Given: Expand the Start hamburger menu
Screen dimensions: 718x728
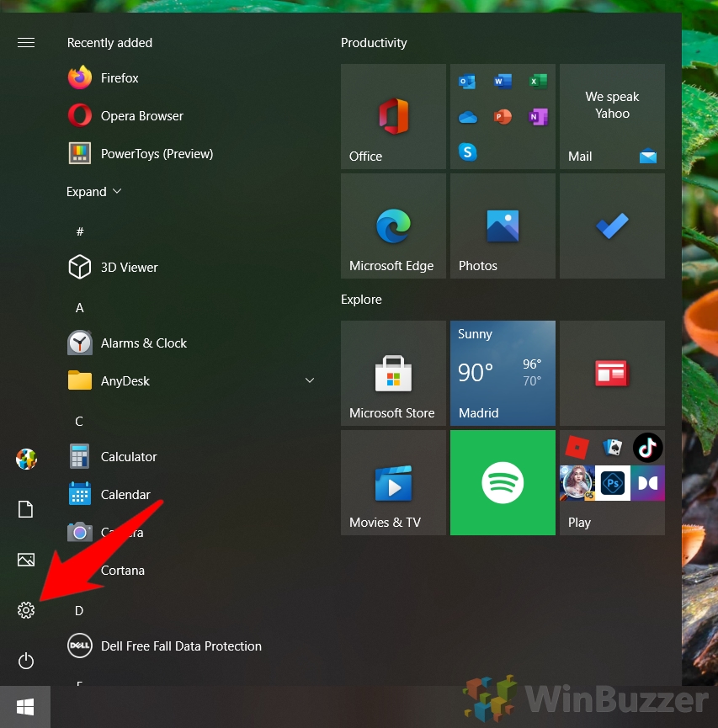Looking at the screenshot, I should (26, 43).
